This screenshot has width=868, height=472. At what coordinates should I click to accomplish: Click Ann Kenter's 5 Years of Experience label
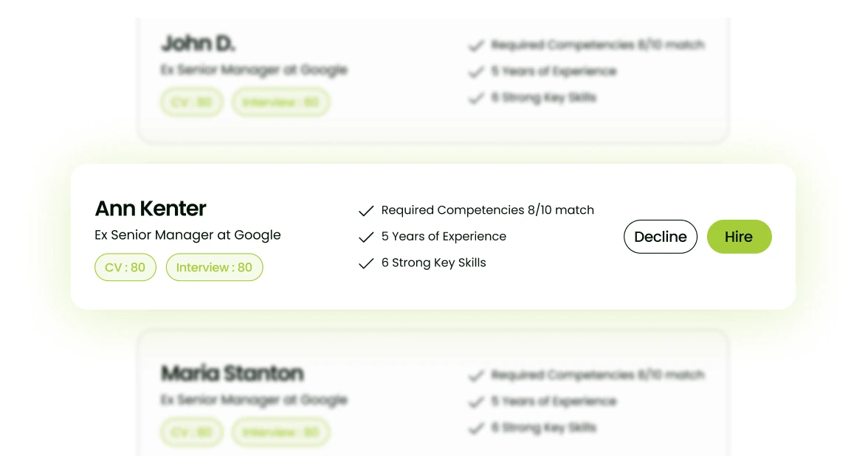point(444,237)
